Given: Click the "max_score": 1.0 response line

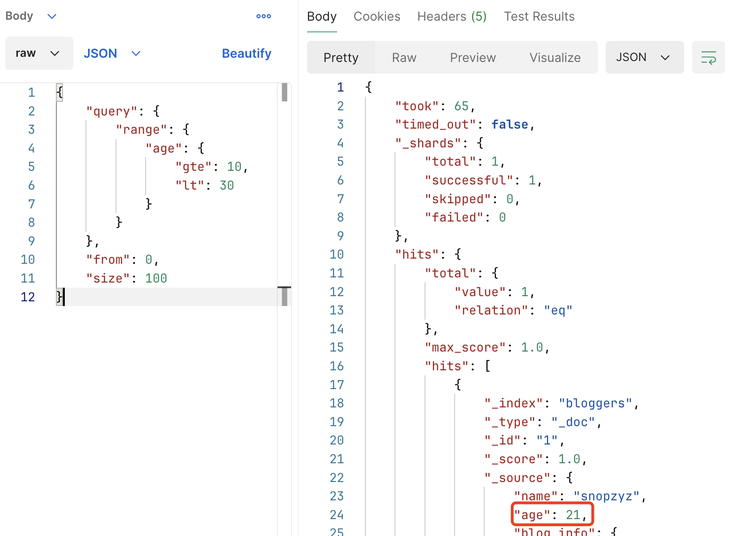Looking at the screenshot, I should pyautogui.click(x=487, y=347).
